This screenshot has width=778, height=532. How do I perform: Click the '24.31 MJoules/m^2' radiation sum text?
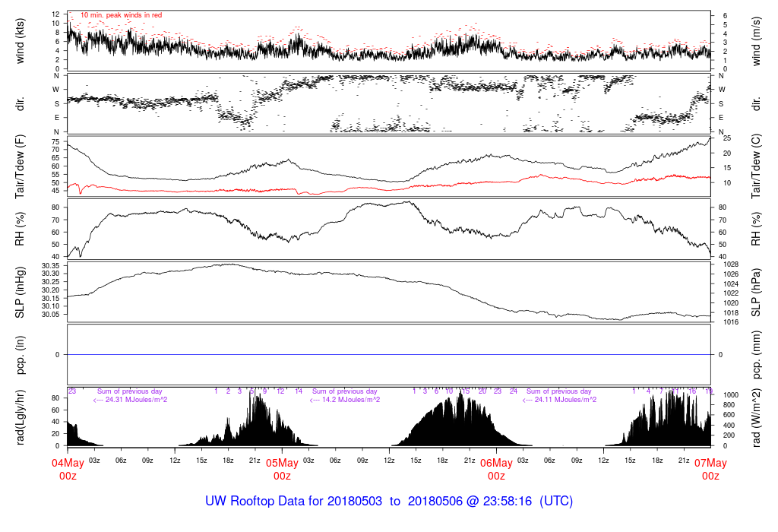click(x=136, y=400)
